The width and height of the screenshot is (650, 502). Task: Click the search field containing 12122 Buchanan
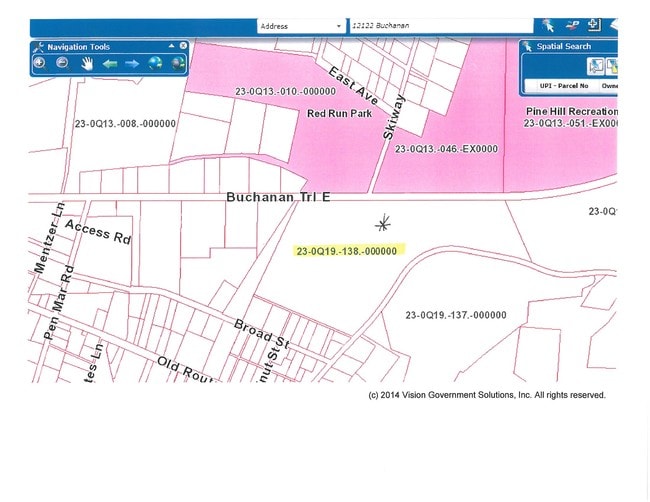click(440, 26)
